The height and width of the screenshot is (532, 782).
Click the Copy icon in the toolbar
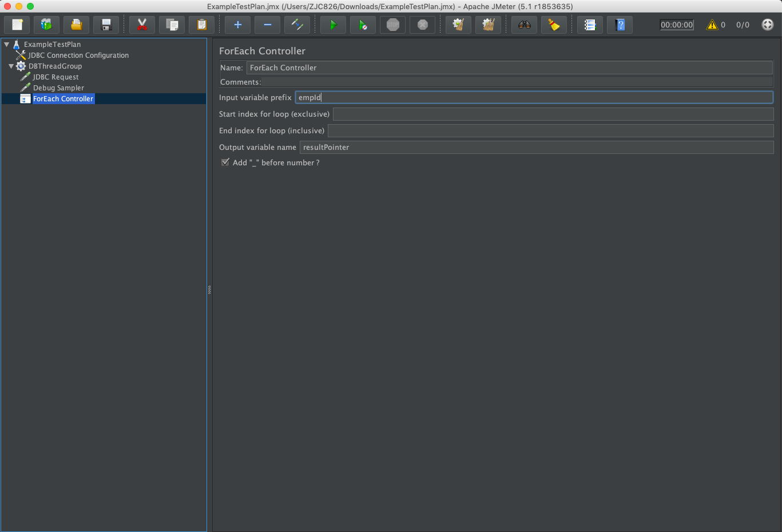click(x=172, y=25)
